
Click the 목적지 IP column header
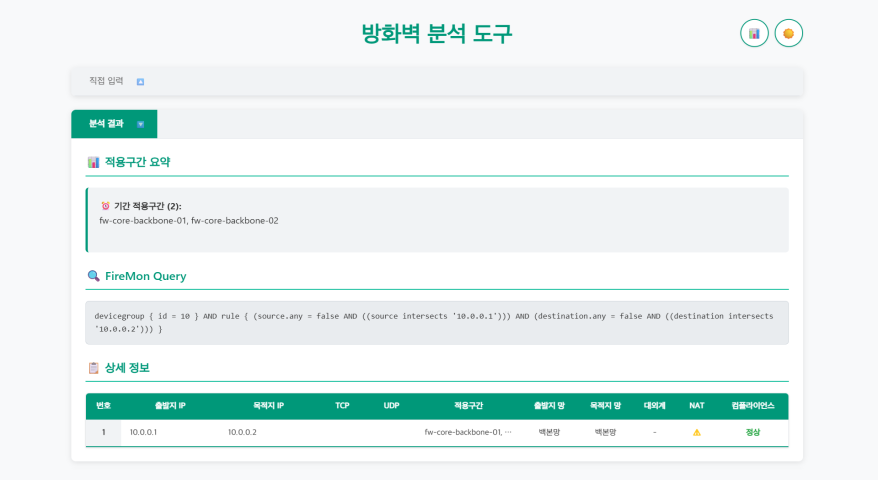click(269, 406)
